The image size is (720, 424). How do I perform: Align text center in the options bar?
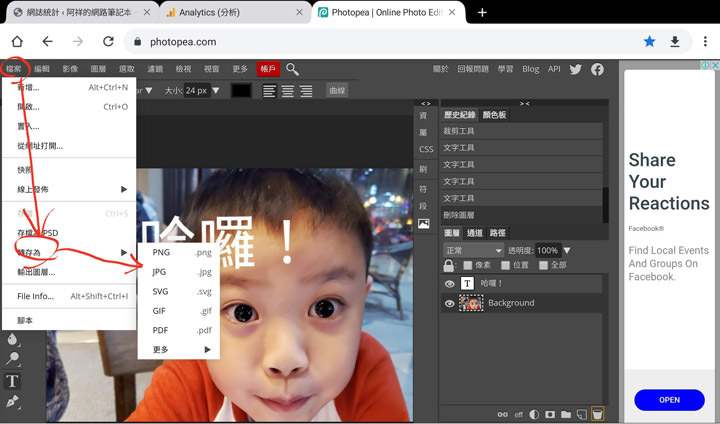287,91
